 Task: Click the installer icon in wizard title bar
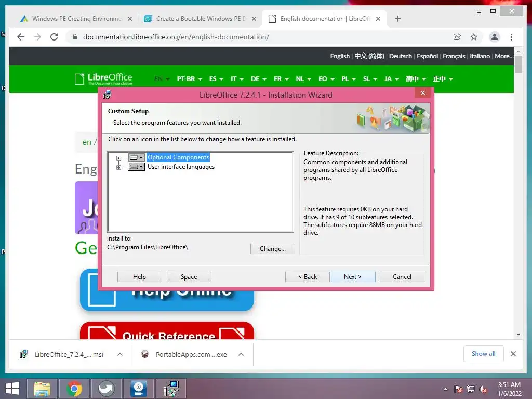pos(107,95)
